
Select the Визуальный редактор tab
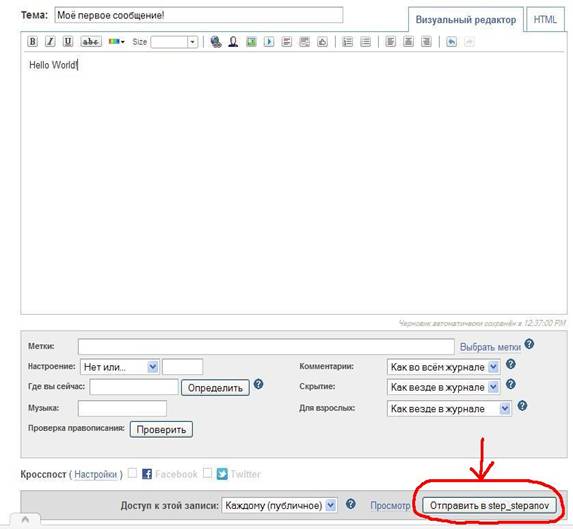coord(466,19)
